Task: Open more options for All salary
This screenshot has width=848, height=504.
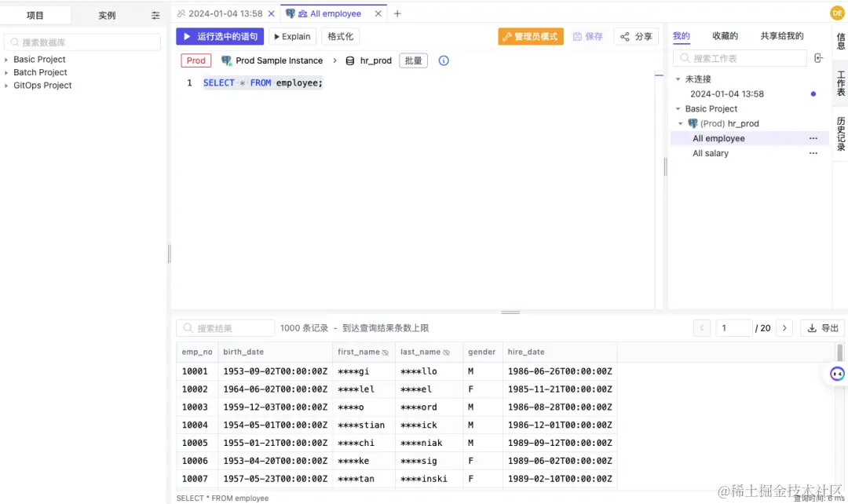Action: (813, 153)
